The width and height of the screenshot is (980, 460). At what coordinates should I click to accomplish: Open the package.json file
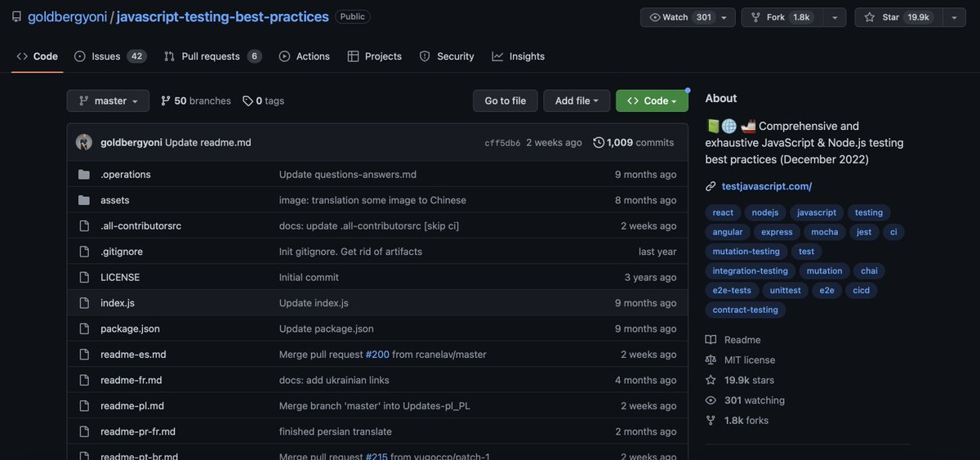pyautogui.click(x=130, y=328)
